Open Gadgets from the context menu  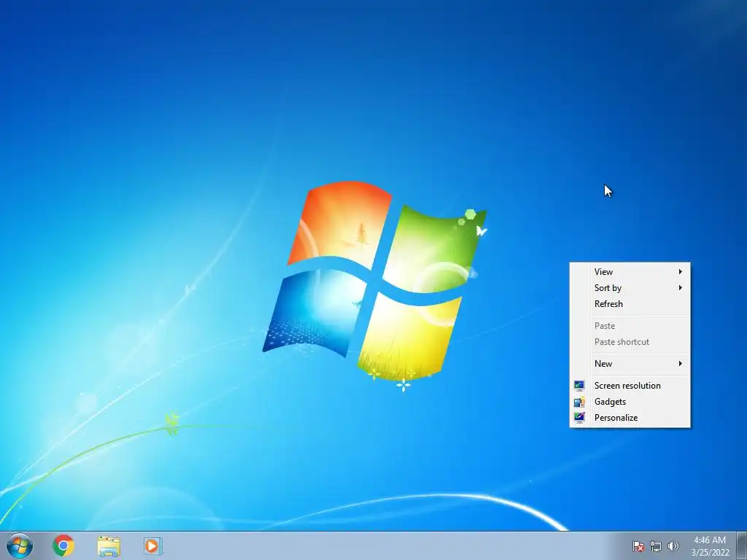tap(630, 402)
